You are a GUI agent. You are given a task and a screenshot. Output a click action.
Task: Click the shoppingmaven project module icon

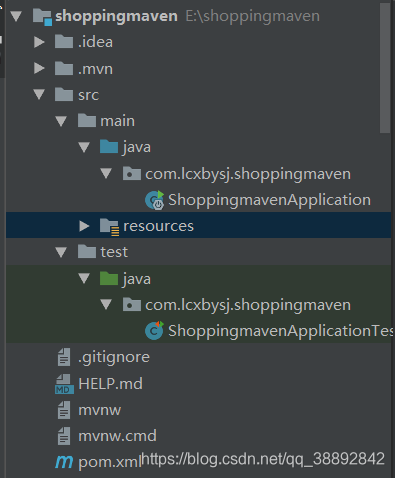coord(42,17)
